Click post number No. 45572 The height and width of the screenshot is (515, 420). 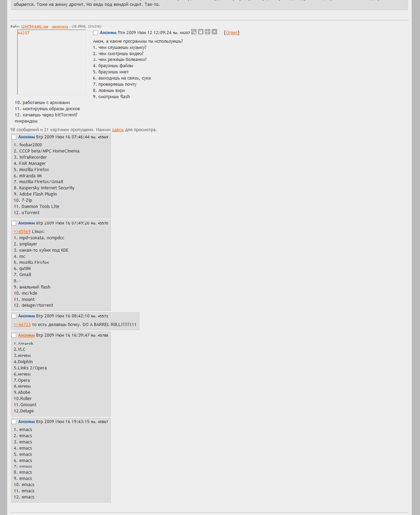[x=99, y=316]
